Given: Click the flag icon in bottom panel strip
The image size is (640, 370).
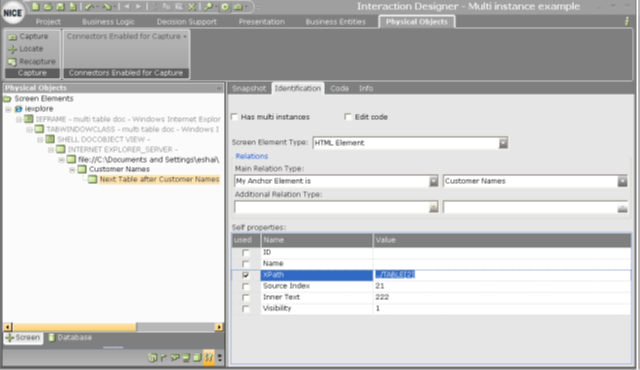Looking at the screenshot, I should [x=163, y=358].
